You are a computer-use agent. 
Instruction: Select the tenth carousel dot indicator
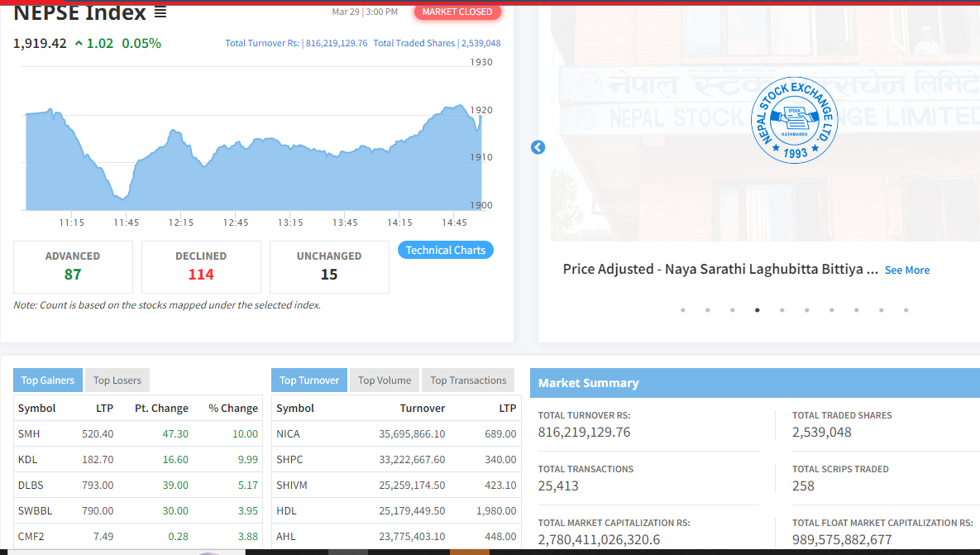pos(906,310)
